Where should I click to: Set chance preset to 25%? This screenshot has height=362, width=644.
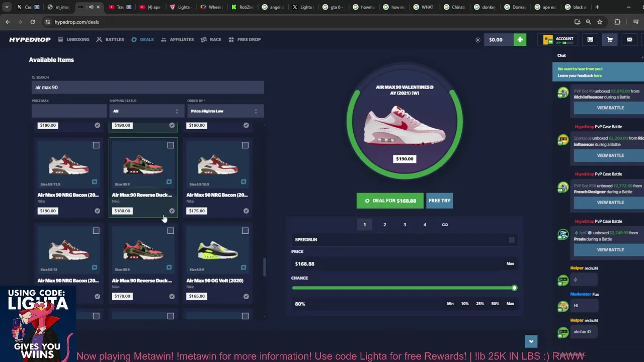click(480, 304)
